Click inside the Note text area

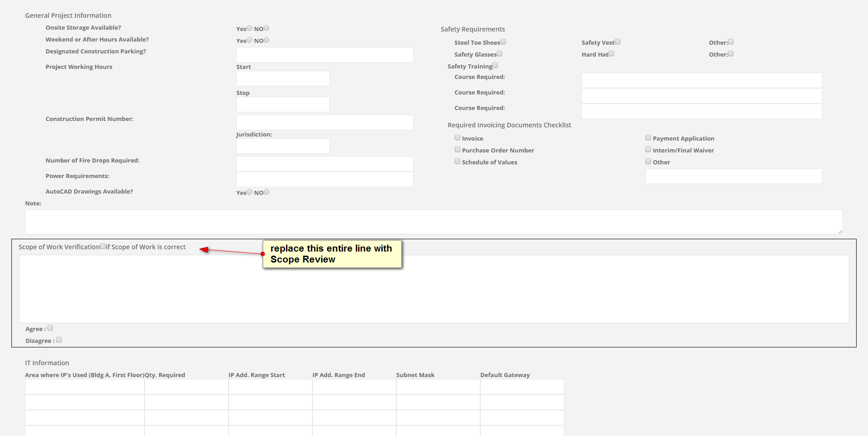pyautogui.click(x=434, y=222)
